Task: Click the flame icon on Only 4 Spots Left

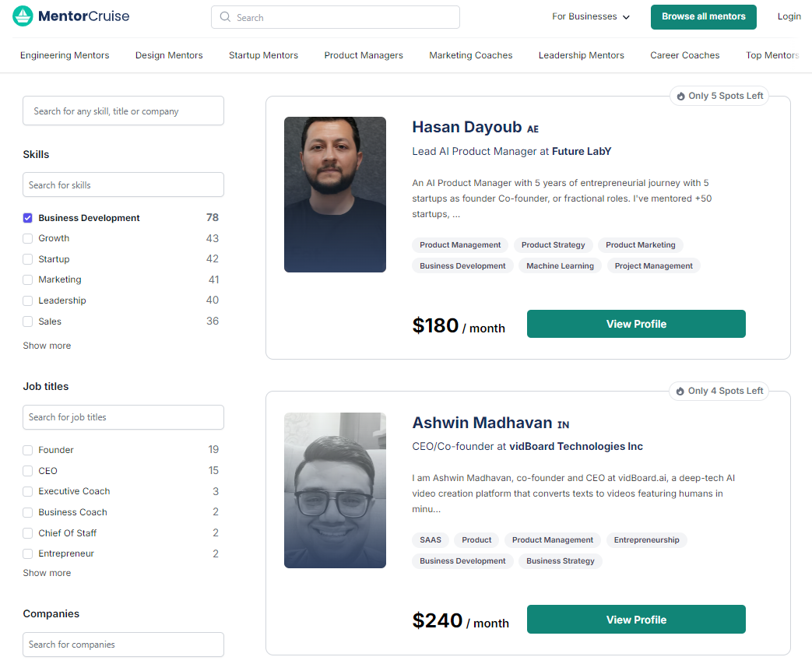Action: 680,391
